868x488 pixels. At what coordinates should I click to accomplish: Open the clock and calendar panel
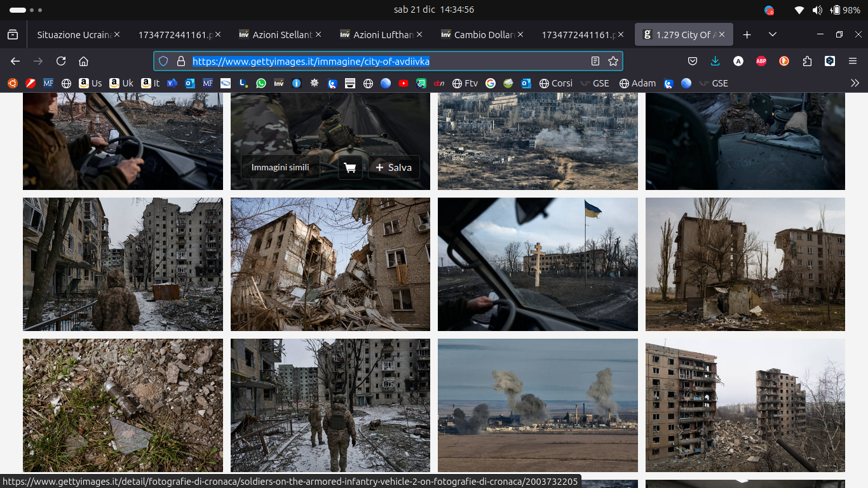(x=434, y=10)
